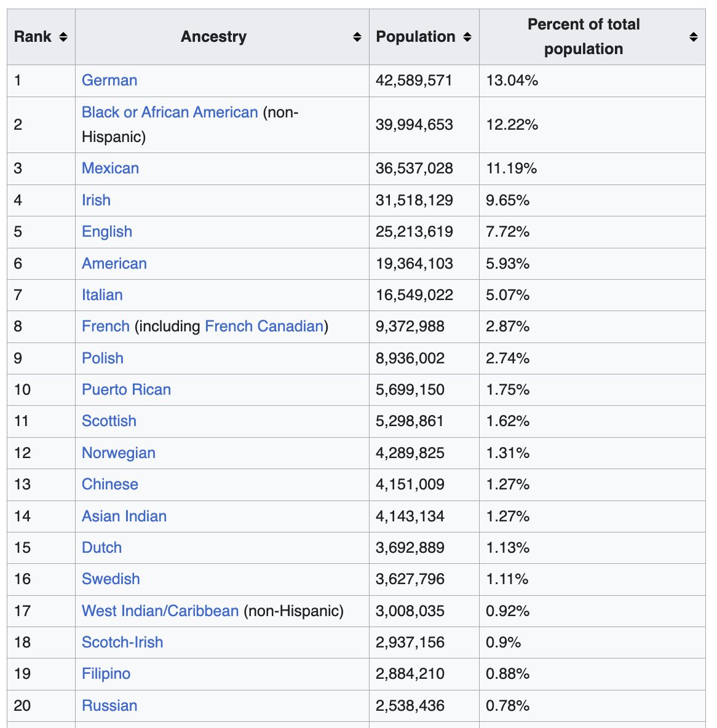Click the French Canadian link
717x728 pixels.
tap(264, 326)
